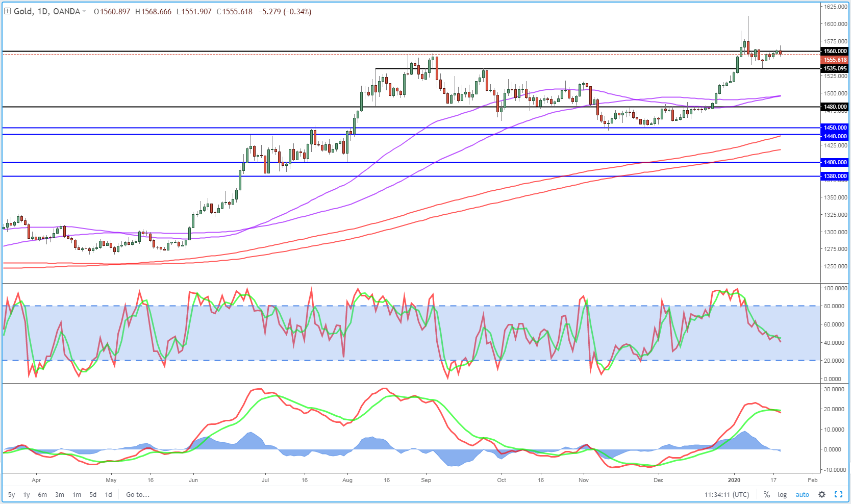851x504 pixels.
Task: Click the Gold, 1D, OANDA chart title
Action: [x=46, y=11]
